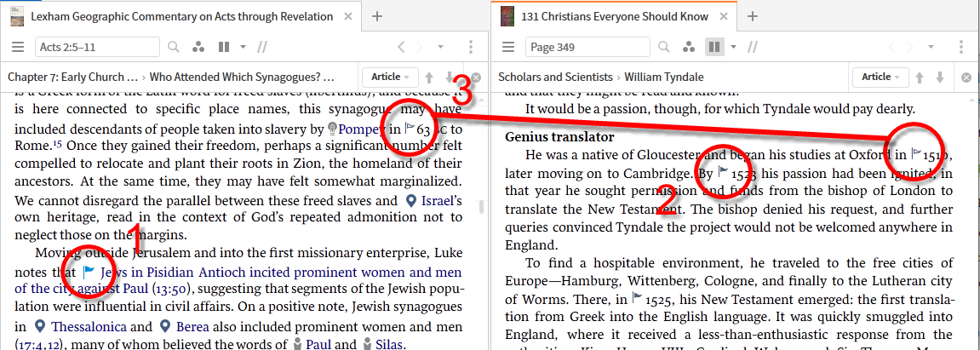Select the Lexham Geographic Commentary tab
980x350 pixels.
[181, 17]
